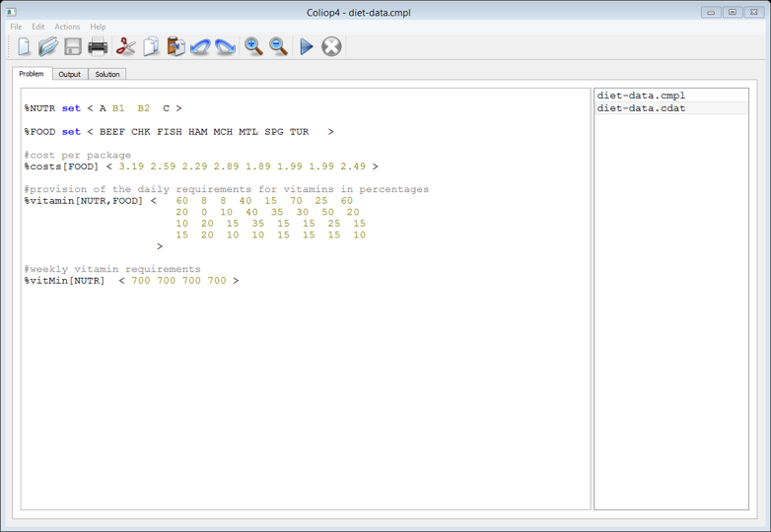This screenshot has height=532, width=771.
Task: Undo the last edit
Action: tap(200, 46)
